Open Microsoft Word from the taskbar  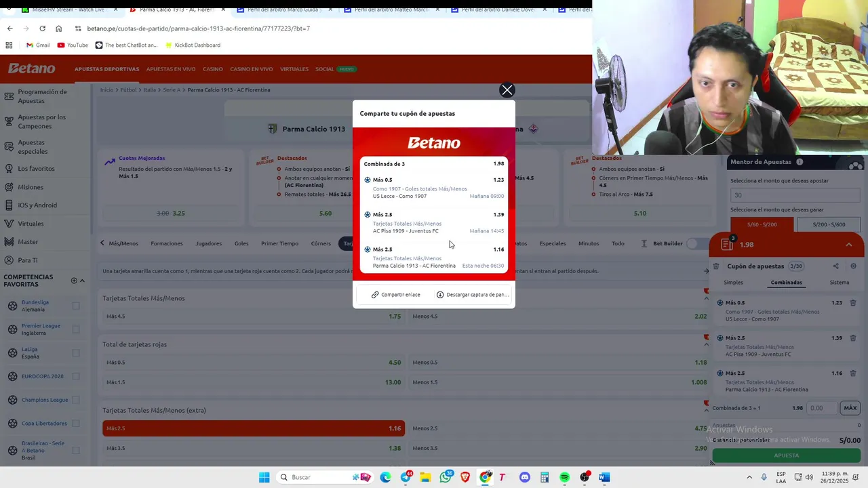click(x=604, y=477)
